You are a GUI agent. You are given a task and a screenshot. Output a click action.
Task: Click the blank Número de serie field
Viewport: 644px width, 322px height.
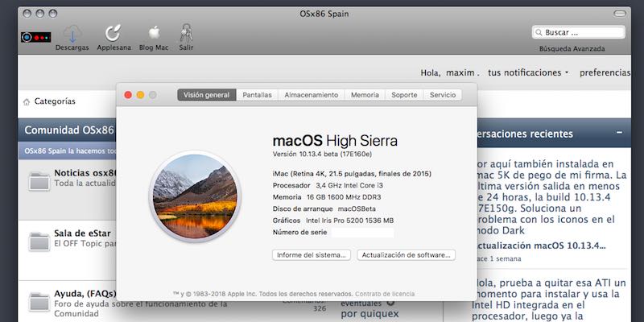click(363, 233)
